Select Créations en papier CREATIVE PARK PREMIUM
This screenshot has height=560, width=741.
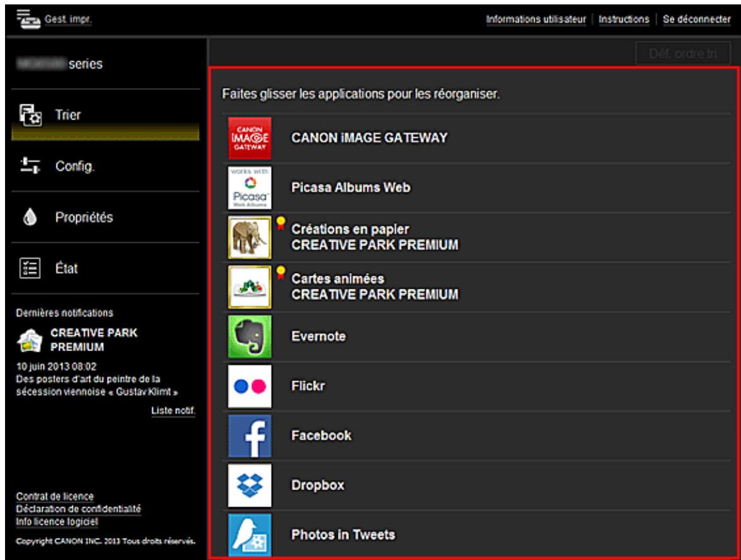click(375, 237)
